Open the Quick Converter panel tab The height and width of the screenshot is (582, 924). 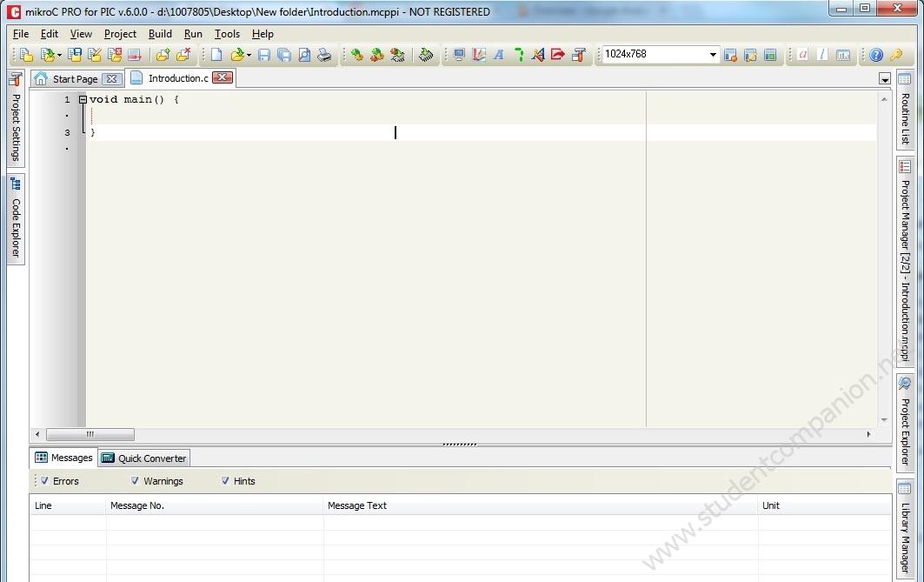tap(143, 458)
